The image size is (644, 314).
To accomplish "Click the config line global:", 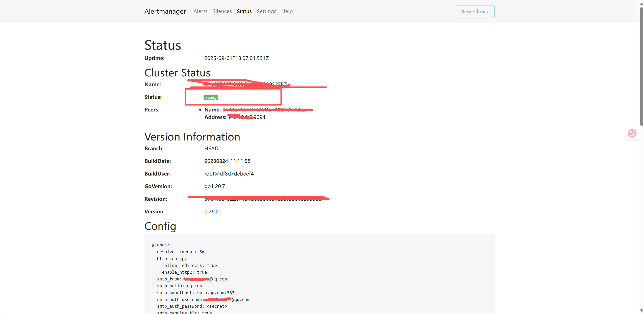I will 160,245.
